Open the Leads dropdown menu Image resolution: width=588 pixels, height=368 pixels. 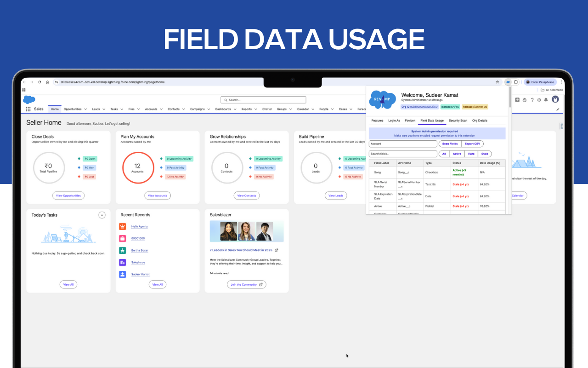104,109
